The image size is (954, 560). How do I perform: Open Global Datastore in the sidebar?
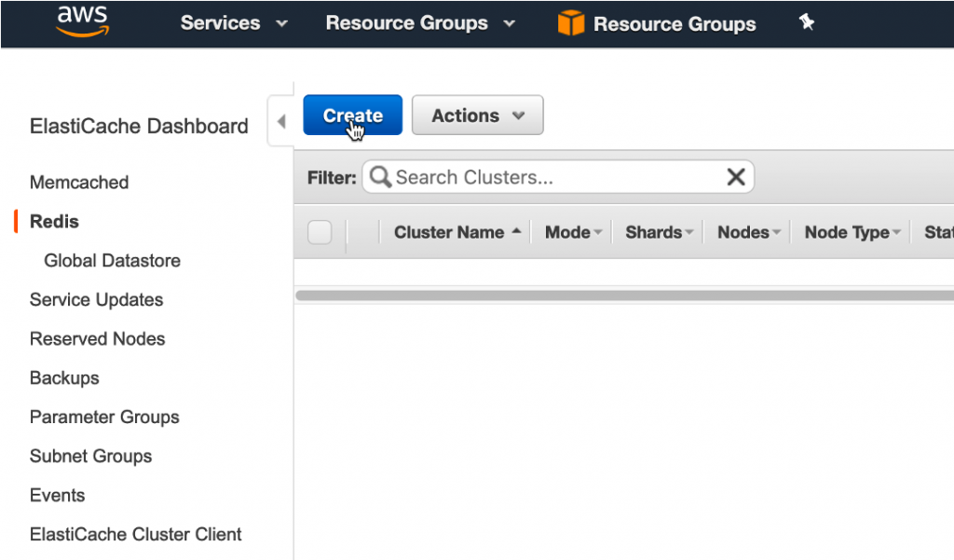(x=112, y=261)
